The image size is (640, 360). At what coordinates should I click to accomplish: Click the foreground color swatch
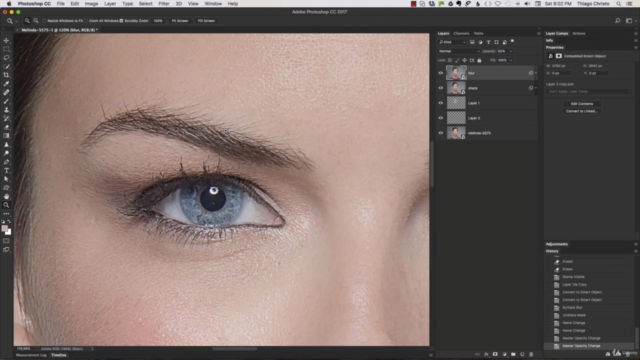4,229
